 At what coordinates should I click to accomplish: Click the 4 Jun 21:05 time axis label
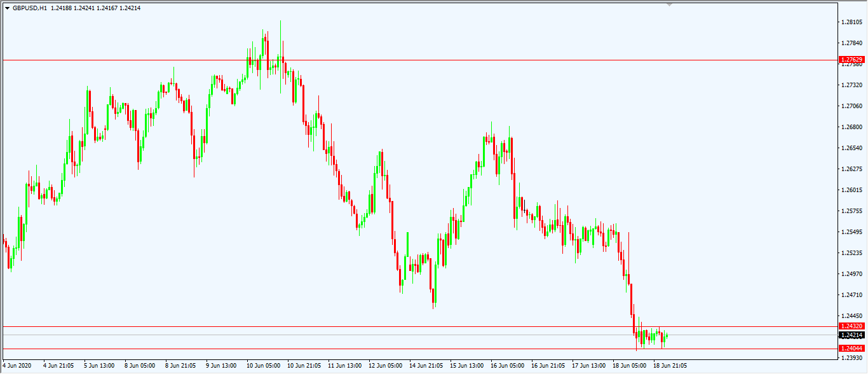click(x=58, y=366)
